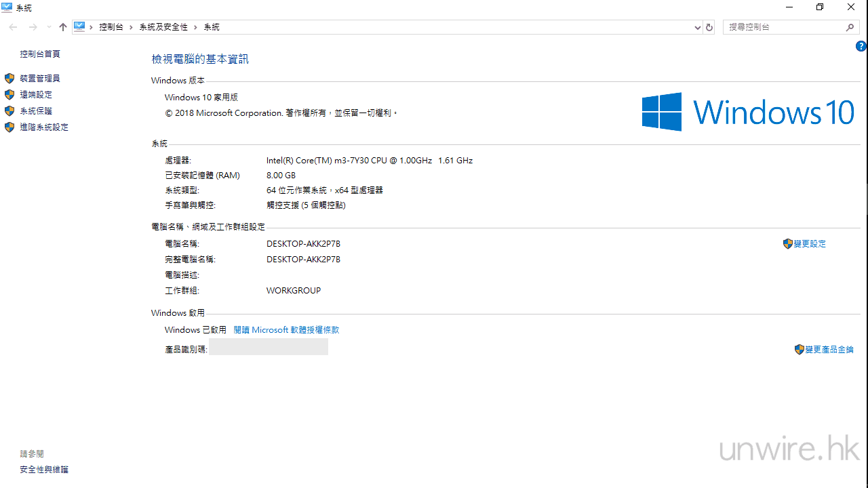Click the 變更設定 link

[x=810, y=244]
